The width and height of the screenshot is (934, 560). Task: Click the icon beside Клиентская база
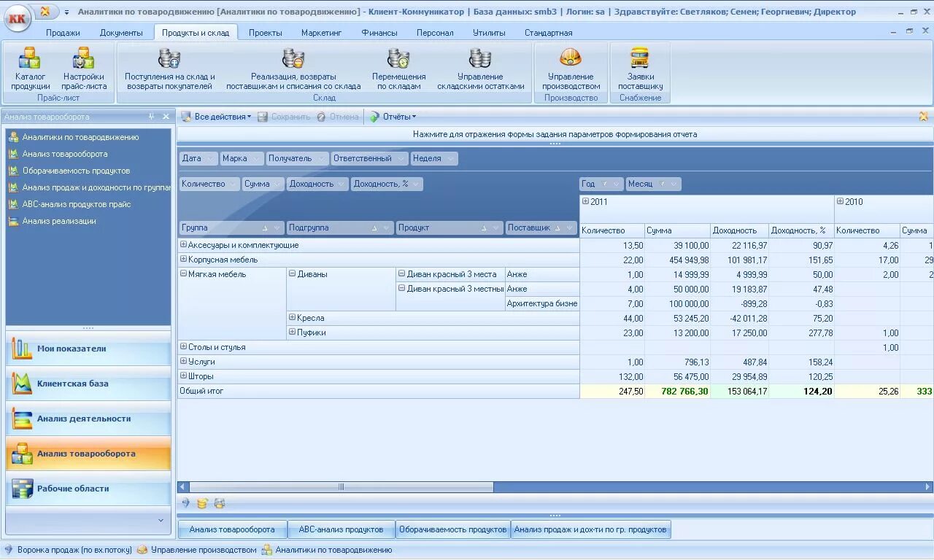coord(21,384)
